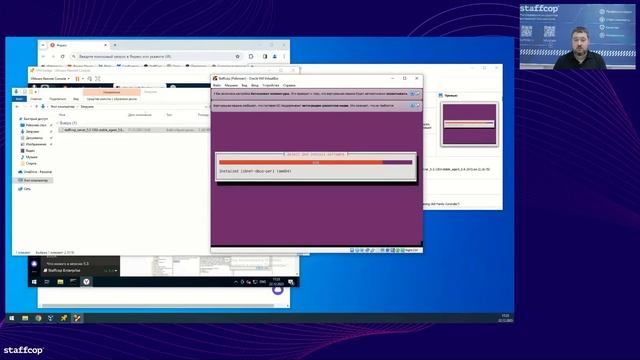Open the browser profile avatar icon

[275, 56]
